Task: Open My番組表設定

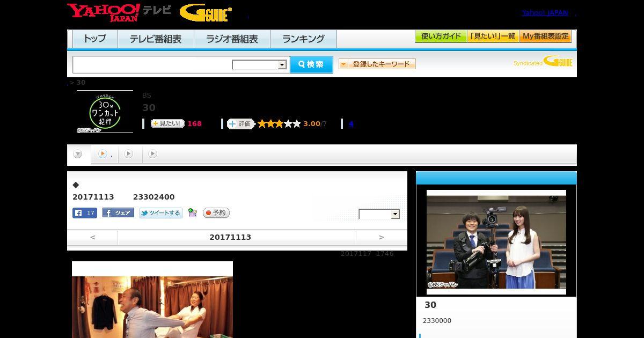Action: point(545,36)
